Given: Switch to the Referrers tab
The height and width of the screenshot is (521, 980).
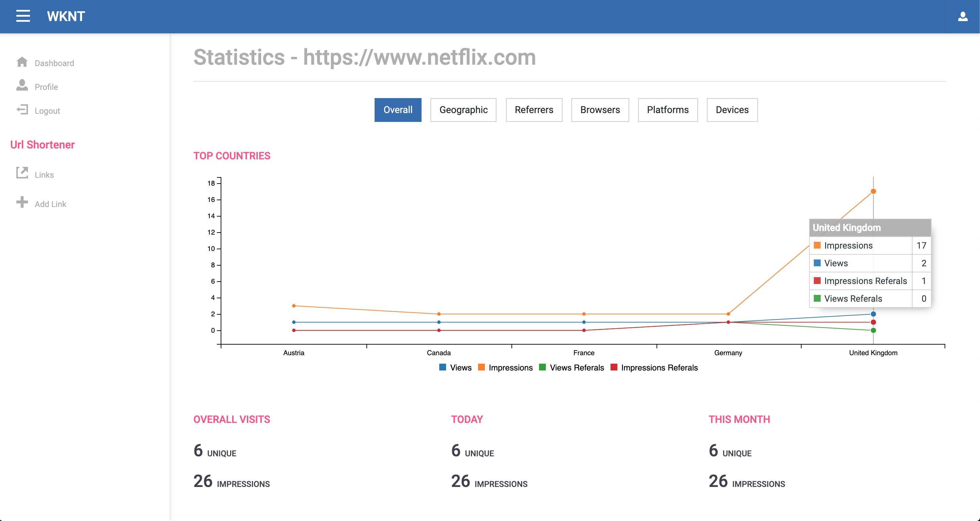Looking at the screenshot, I should pos(534,110).
